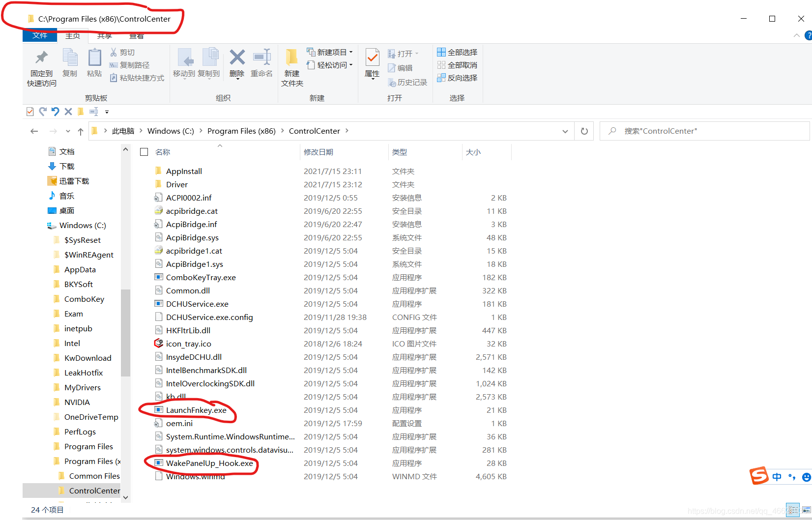
Task: Click the Help question mark icon
Action: pos(809,35)
